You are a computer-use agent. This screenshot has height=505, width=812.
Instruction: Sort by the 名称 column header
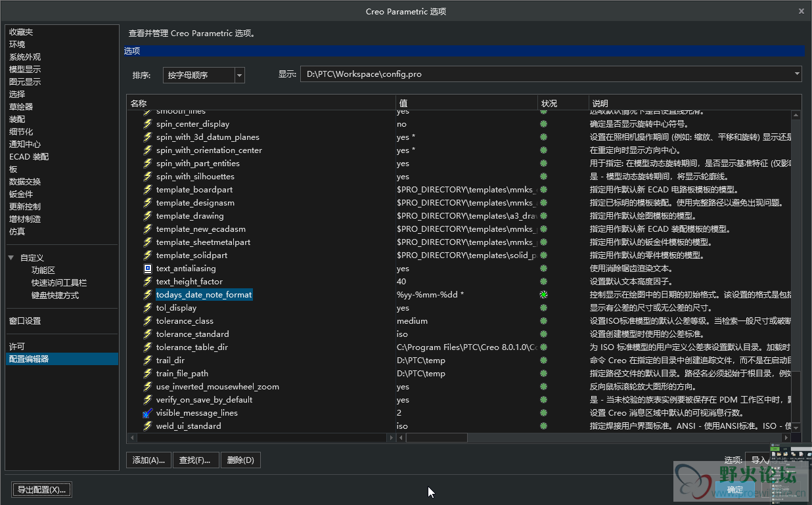261,103
